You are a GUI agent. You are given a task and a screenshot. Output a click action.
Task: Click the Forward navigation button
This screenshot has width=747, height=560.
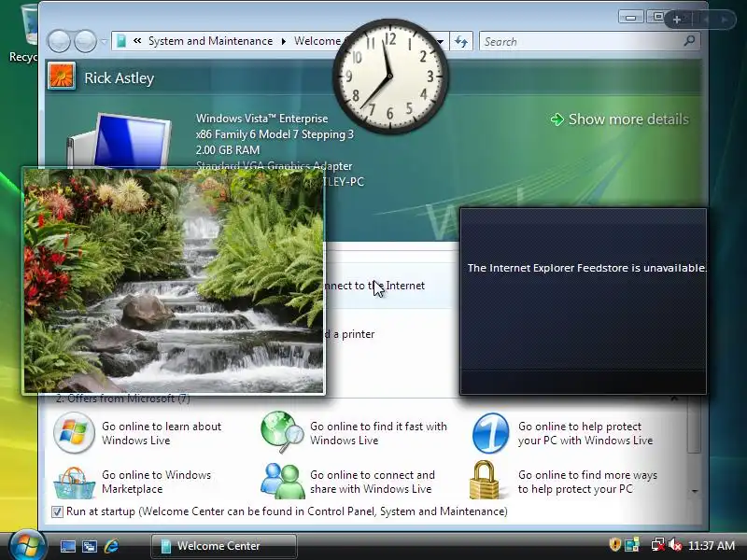tap(85, 41)
